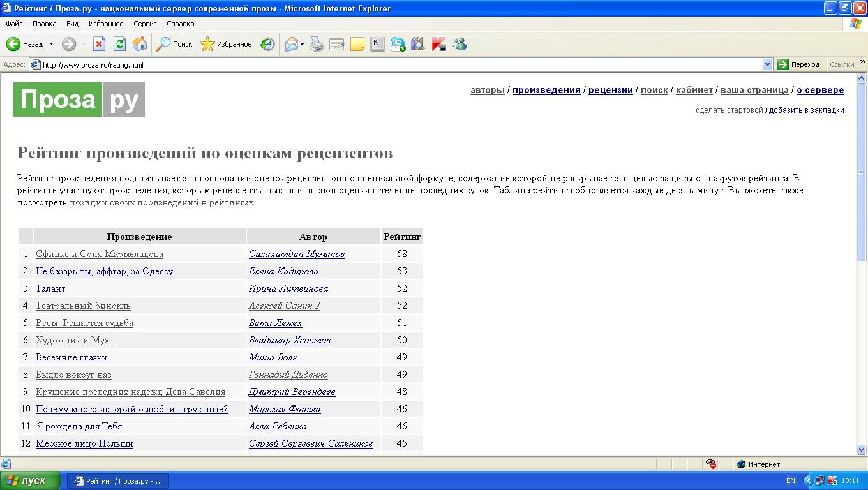
Task: Open work Театральный бинокль
Action: pos(83,306)
